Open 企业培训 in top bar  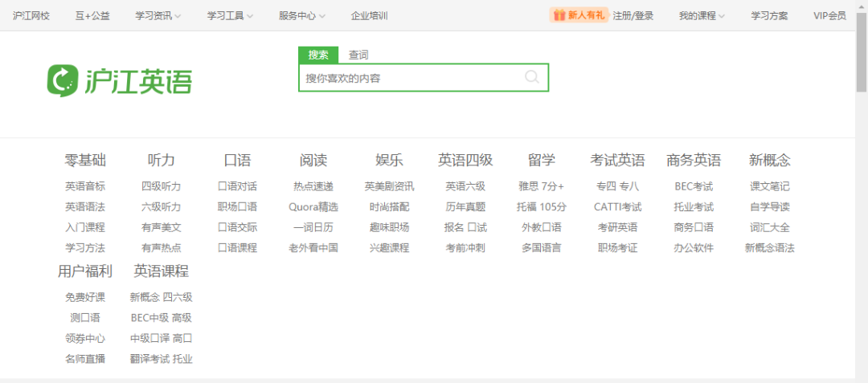point(369,16)
